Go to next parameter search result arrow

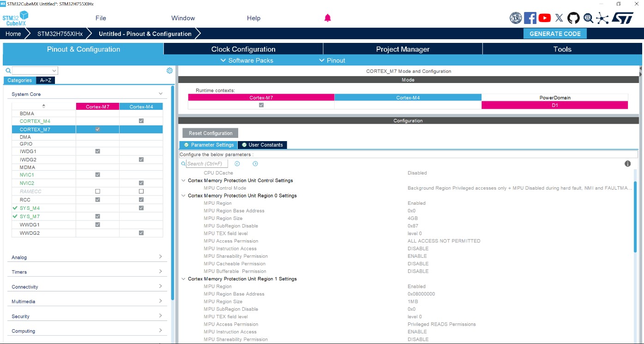255,164
